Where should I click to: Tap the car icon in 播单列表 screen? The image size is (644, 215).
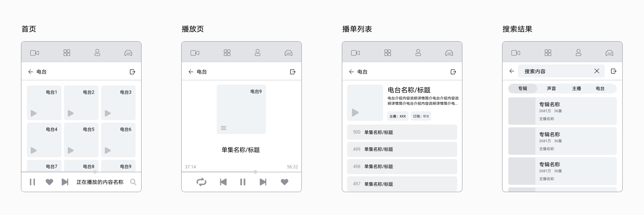pos(449,53)
